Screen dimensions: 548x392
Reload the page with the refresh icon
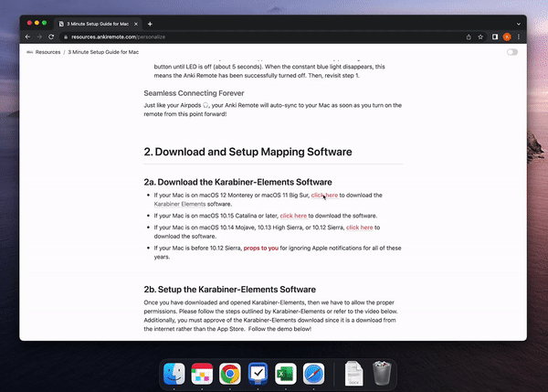(x=51, y=37)
